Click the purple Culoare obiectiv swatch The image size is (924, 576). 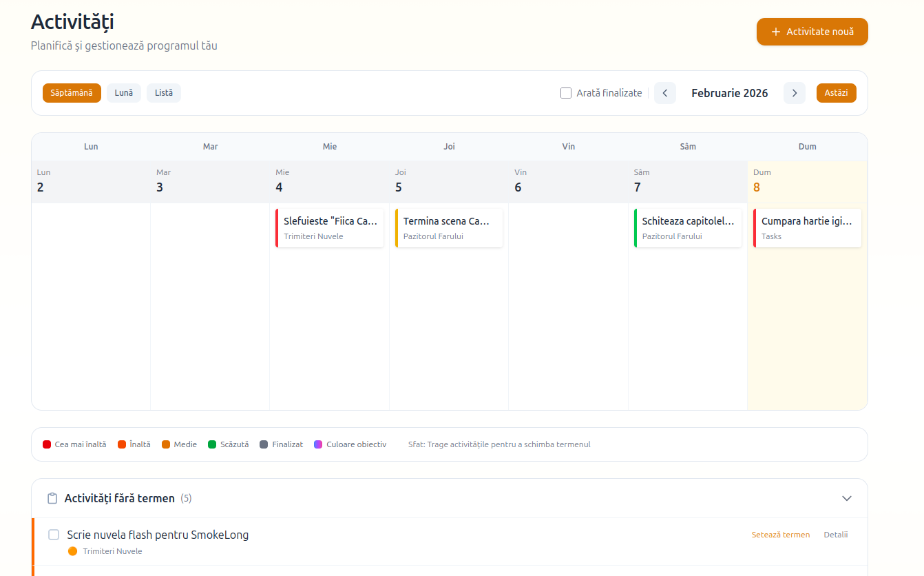click(318, 444)
